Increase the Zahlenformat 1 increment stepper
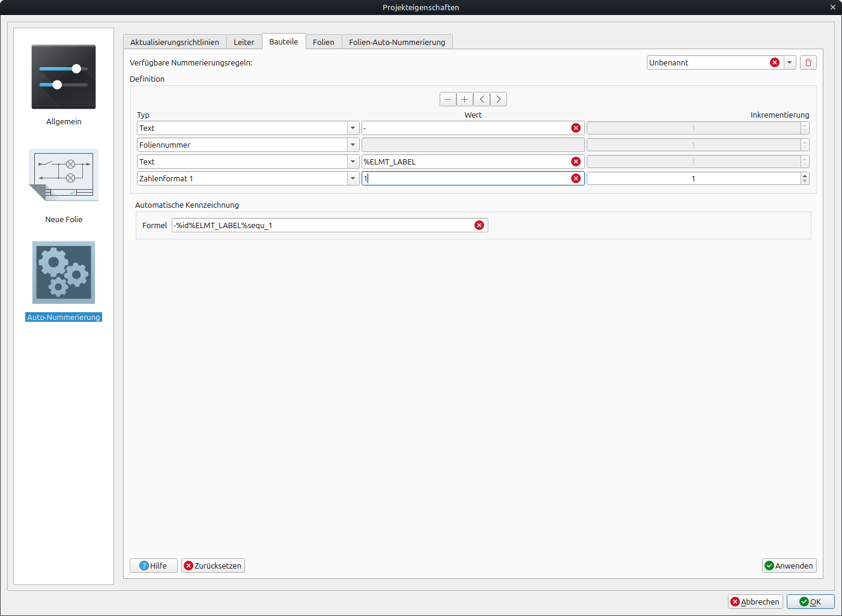The width and height of the screenshot is (842, 616). [805, 175]
